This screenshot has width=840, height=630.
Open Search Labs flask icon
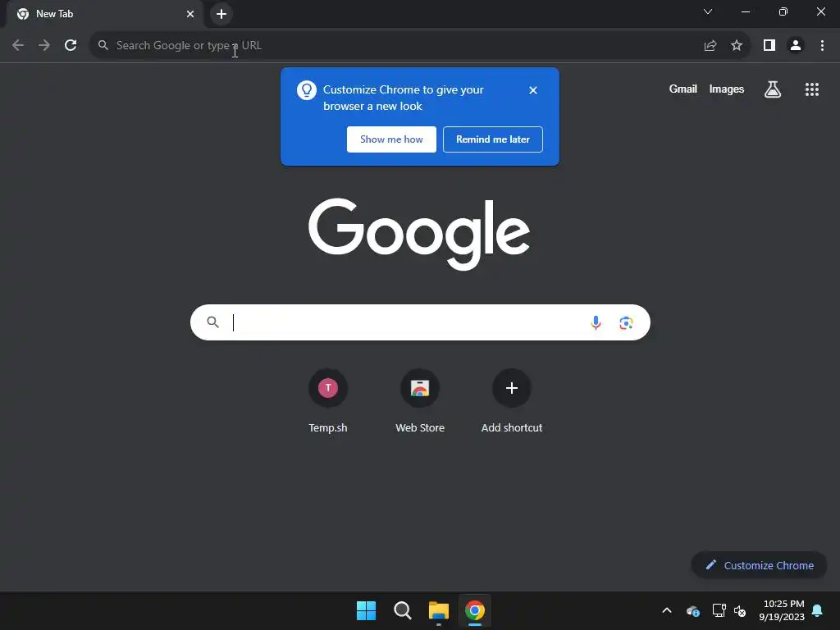click(x=773, y=89)
